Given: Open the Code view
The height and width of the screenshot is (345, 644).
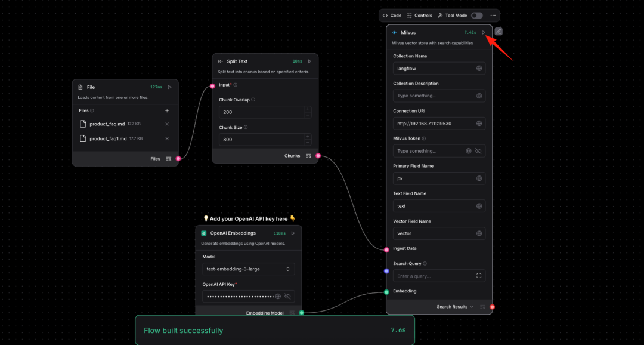Looking at the screenshot, I should click(392, 16).
